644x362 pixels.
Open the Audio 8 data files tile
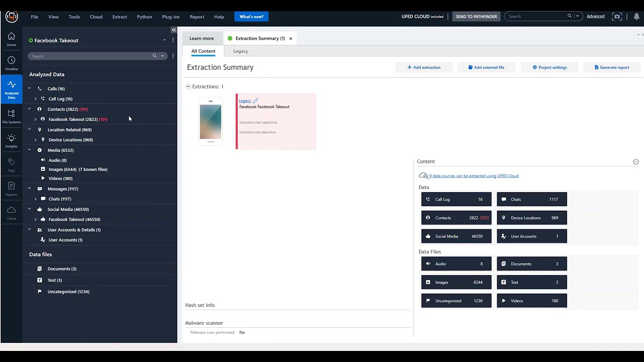[x=456, y=264]
